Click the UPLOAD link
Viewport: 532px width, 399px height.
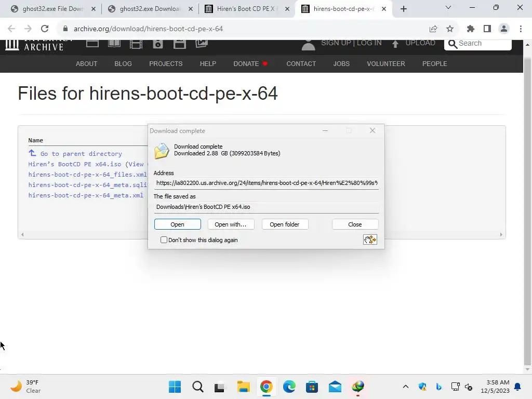coord(420,43)
